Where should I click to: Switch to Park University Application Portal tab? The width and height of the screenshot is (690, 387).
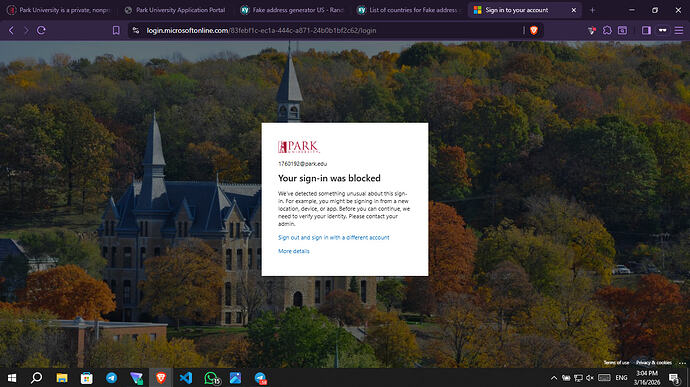(175, 10)
